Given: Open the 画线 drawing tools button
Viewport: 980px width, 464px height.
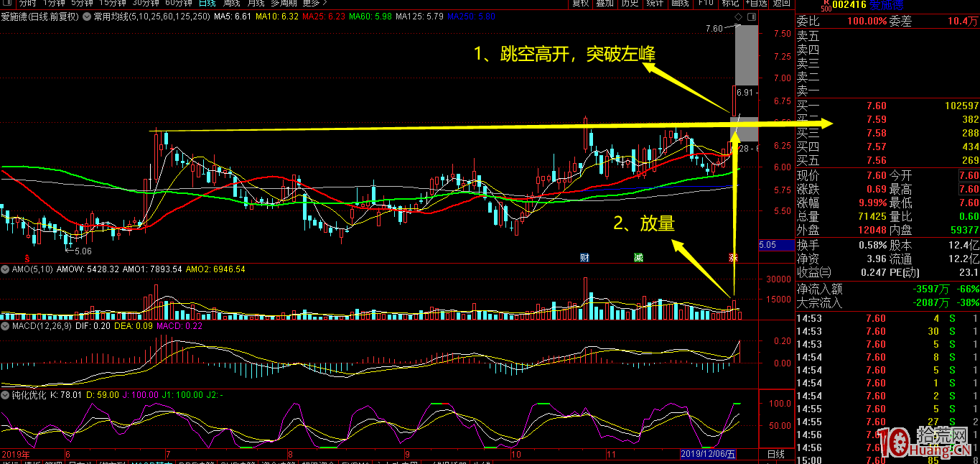Looking at the screenshot, I should 679,4.
